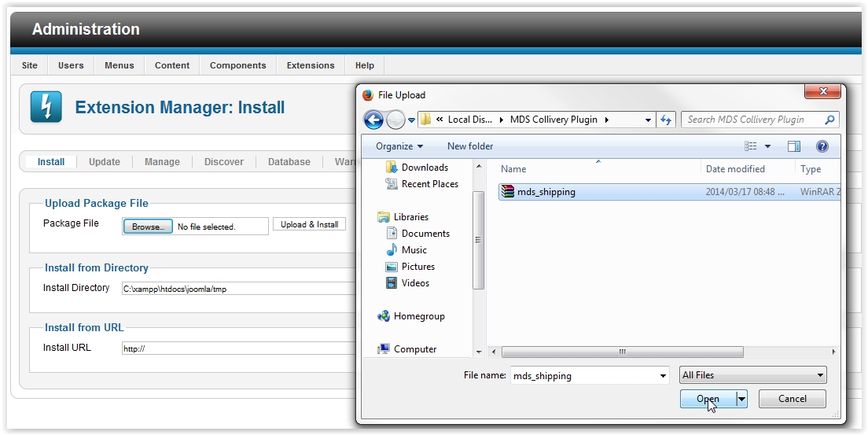Switch to the Manage tab

pos(162,162)
